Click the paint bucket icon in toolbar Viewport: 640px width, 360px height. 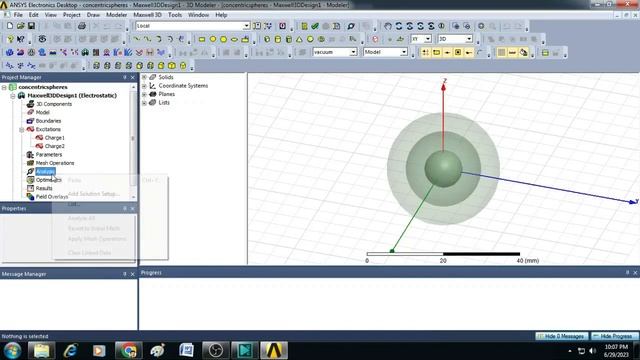[523, 52]
